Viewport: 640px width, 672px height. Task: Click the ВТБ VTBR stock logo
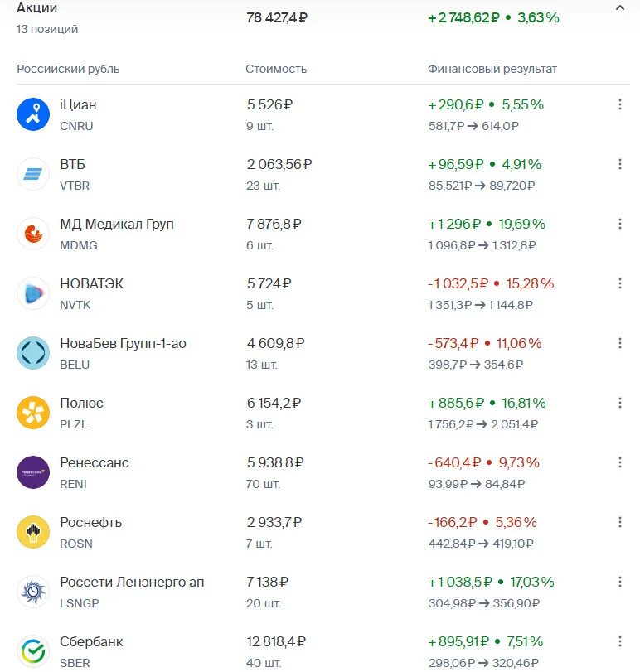pos(33,174)
